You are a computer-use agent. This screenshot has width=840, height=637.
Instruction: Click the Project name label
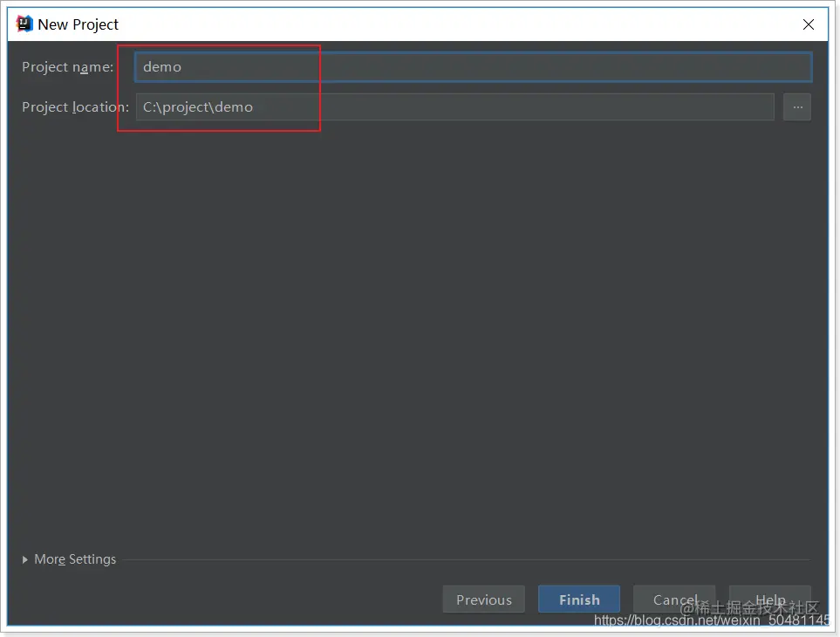pos(67,67)
